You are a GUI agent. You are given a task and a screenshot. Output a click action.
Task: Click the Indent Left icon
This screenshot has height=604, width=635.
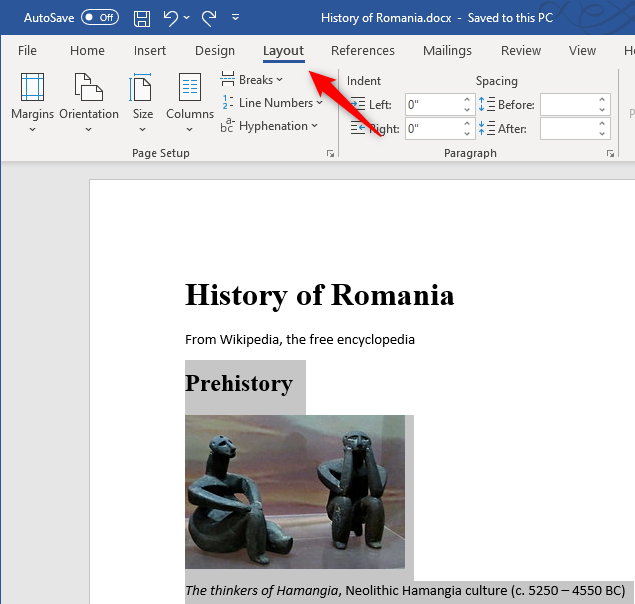click(x=358, y=105)
